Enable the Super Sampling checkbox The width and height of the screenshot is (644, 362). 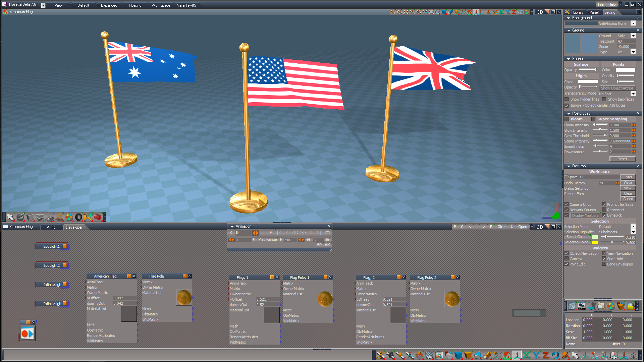(593, 119)
